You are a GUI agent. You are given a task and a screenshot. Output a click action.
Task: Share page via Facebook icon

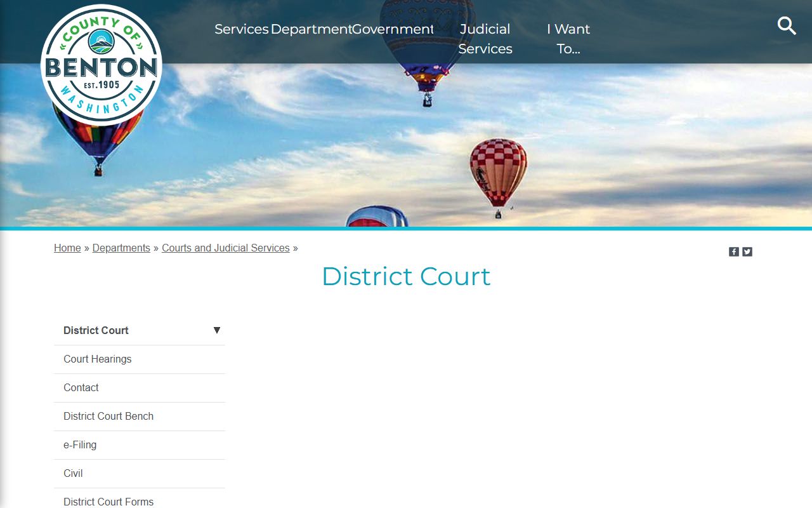pos(734,251)
